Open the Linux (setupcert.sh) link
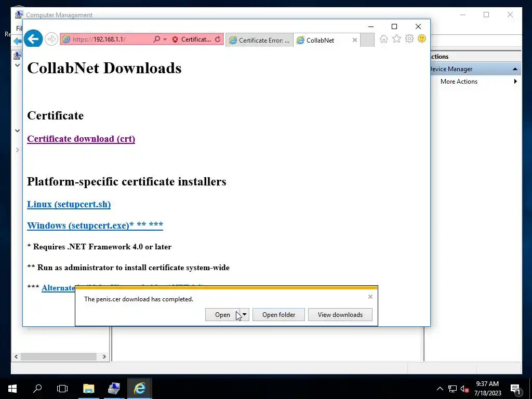 pyautogui.click(x=69, y=204)
